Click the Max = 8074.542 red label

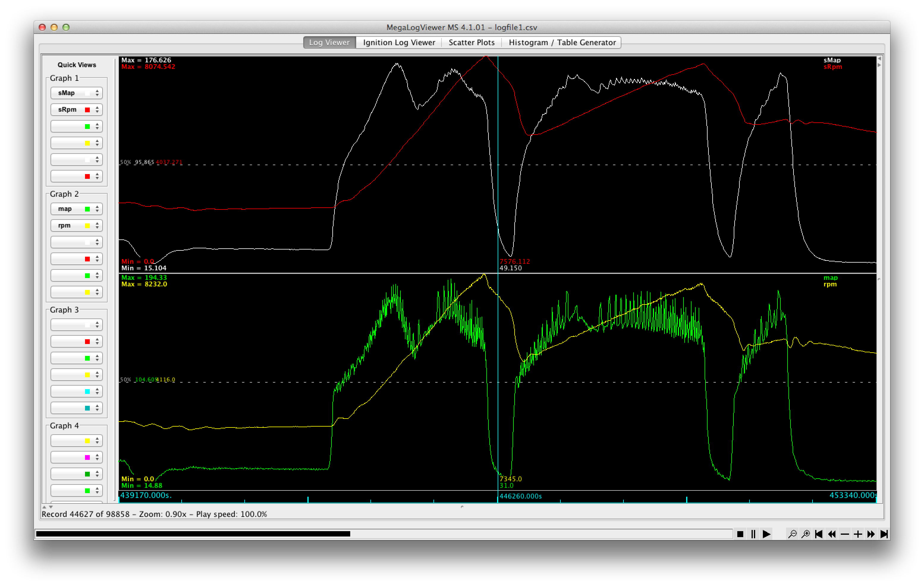point(148,67)
